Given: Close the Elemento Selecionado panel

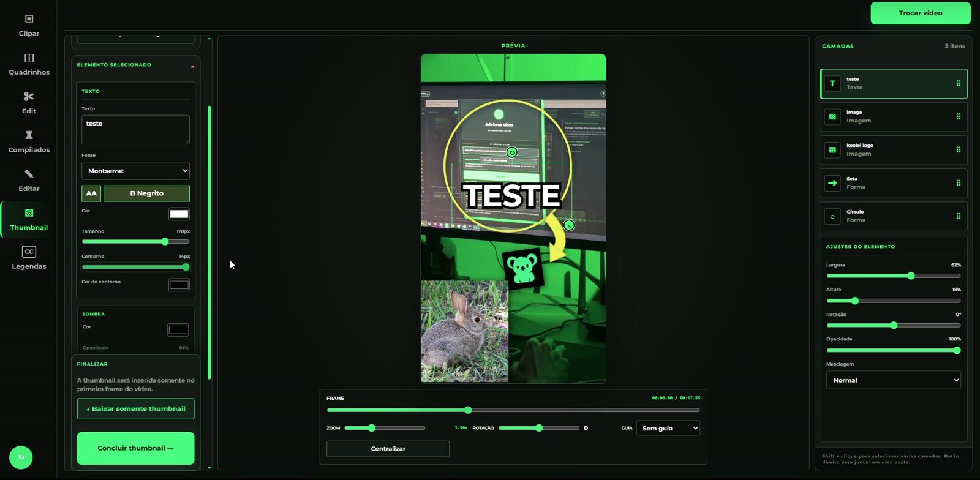Looking at the screenshot, I should [x=192, y=66].
